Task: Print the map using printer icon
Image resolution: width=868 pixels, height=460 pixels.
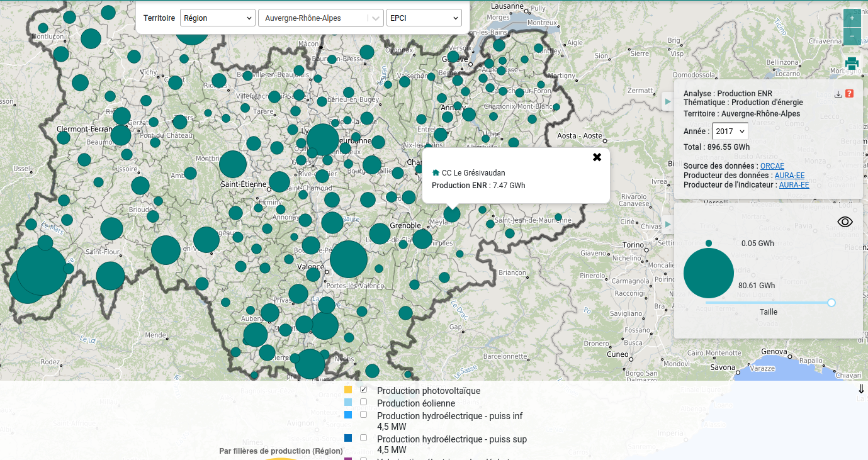Action: 852,63
